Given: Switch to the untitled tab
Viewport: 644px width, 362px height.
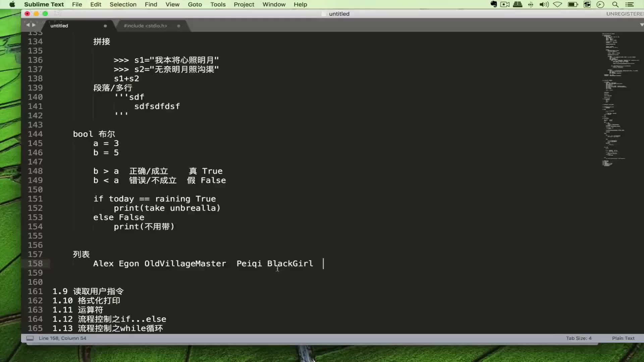Looking at the screenshot, I should point(59,26).
